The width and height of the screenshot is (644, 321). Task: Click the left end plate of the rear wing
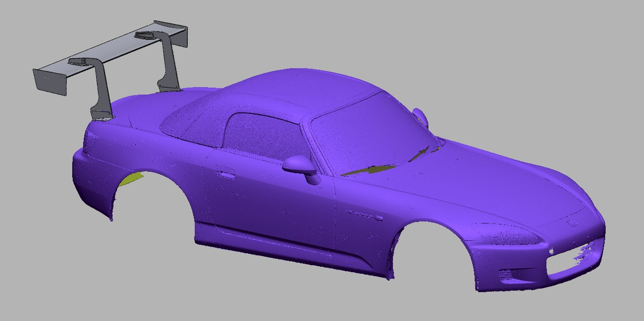(49, 83)
